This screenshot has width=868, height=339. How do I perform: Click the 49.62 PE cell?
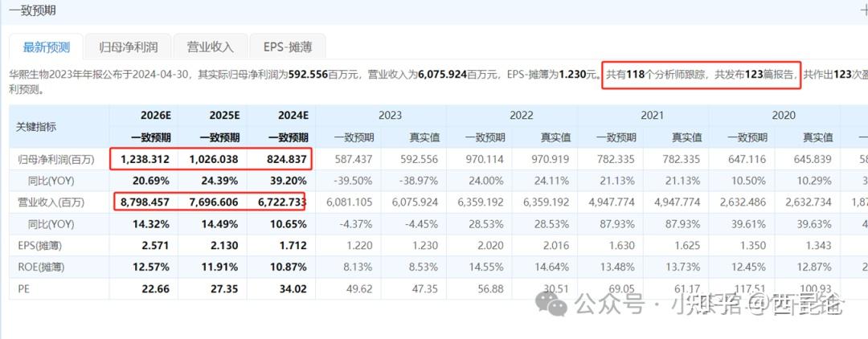(360, 288)
